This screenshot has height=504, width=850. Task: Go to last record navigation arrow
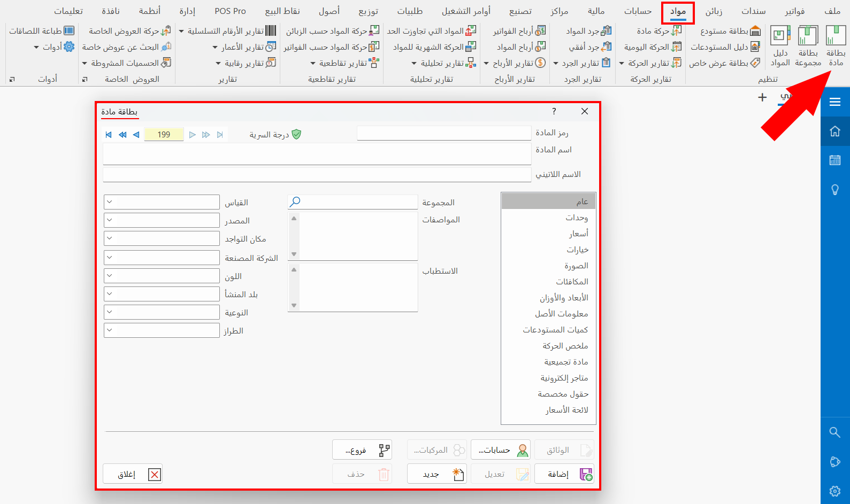pyautogui.click(x=220, y=135)
